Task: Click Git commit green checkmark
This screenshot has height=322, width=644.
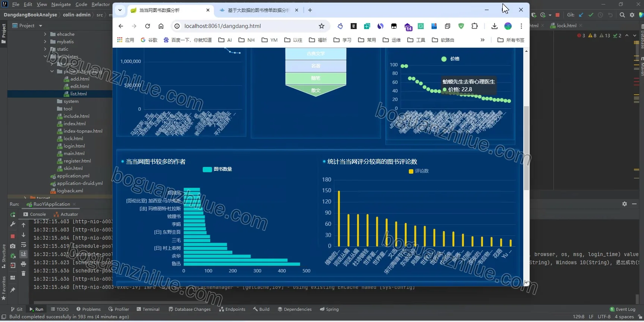Action: point(591,15)
